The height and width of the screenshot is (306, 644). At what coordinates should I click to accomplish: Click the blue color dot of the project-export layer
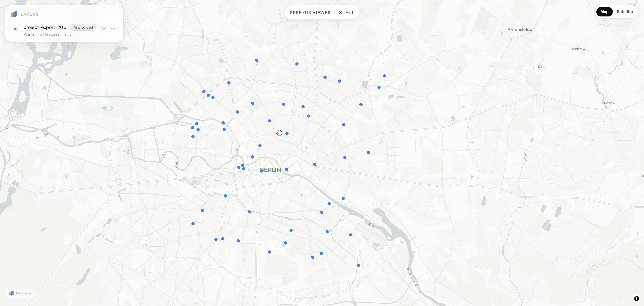(x=15, y=29)
